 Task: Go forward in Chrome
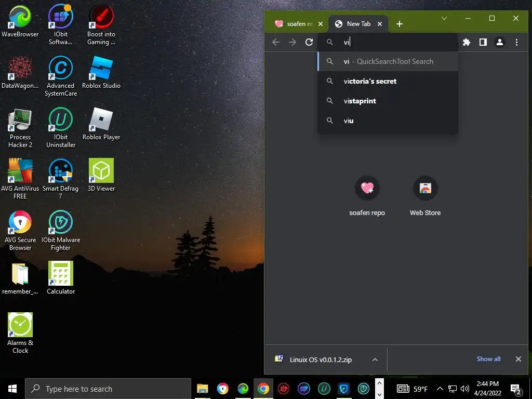coord(292,42)
